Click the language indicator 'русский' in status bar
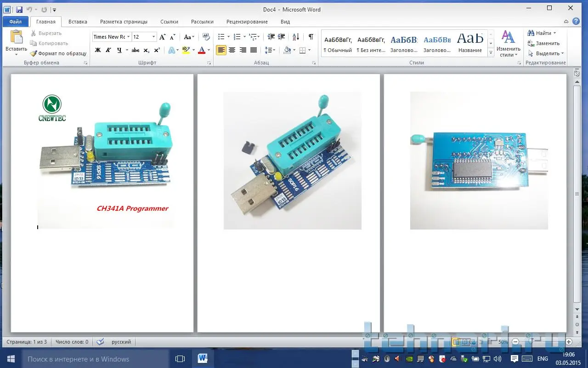 click(121, 342)
